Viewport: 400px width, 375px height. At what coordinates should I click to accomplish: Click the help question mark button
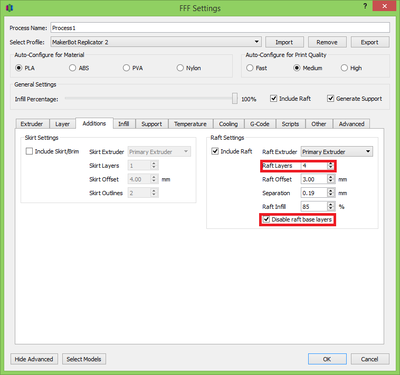[365, 6]
